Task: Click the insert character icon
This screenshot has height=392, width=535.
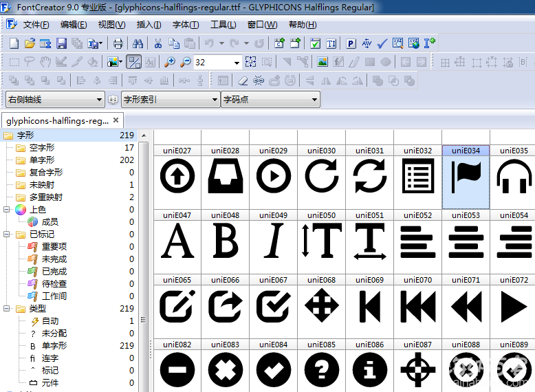Action: coord(279,43)
